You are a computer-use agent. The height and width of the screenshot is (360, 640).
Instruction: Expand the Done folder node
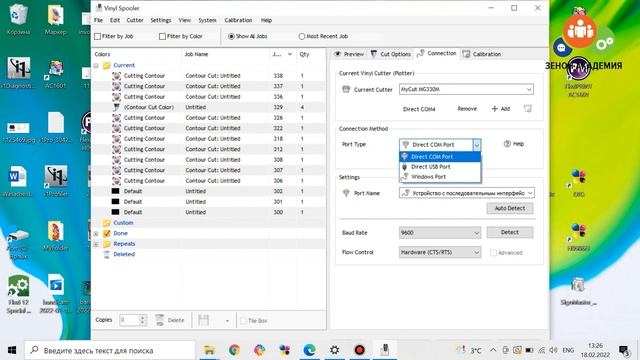96,233
